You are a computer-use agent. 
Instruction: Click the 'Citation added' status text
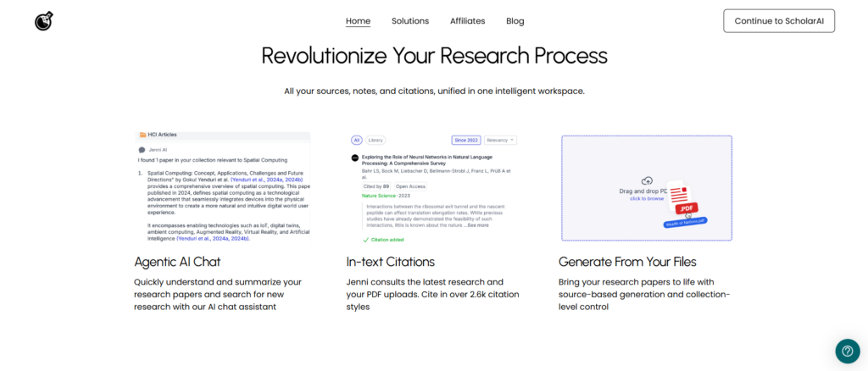387,240
